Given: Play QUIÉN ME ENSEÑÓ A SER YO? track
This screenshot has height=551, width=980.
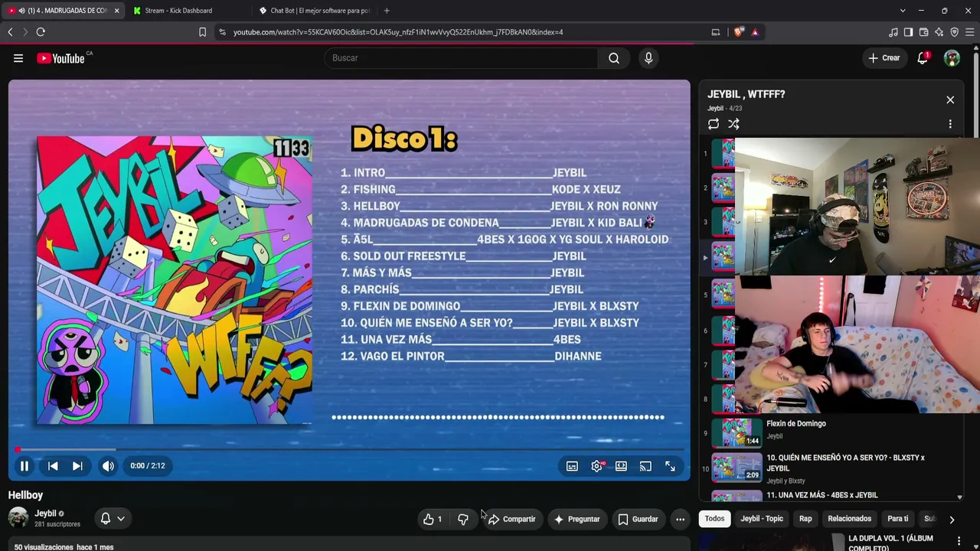Looking at the screenshot, I should click(x=831, y=468).
